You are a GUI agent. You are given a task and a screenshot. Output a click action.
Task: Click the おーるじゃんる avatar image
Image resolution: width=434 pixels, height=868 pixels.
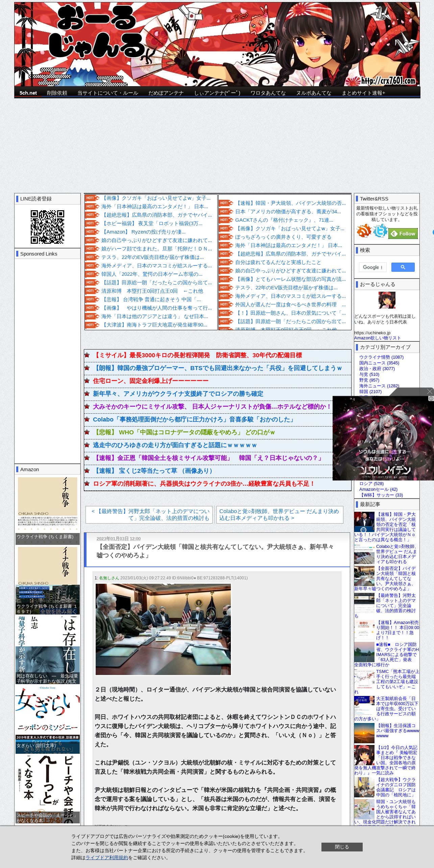[387, 300]
